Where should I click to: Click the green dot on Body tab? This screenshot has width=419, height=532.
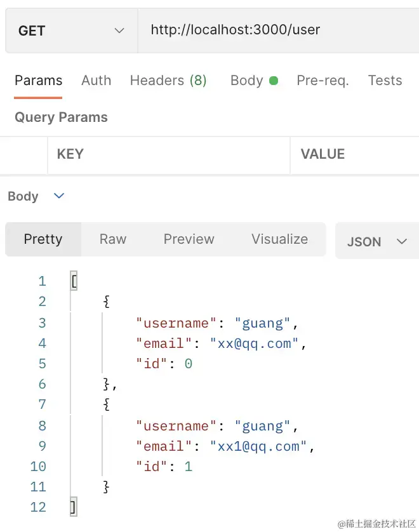coord(274,81)
